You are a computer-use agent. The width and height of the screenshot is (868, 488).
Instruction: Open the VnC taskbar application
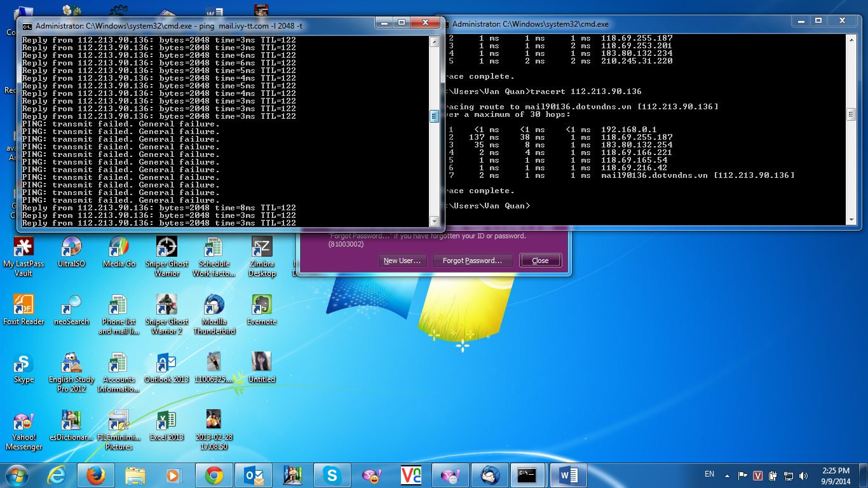(410, 475)
